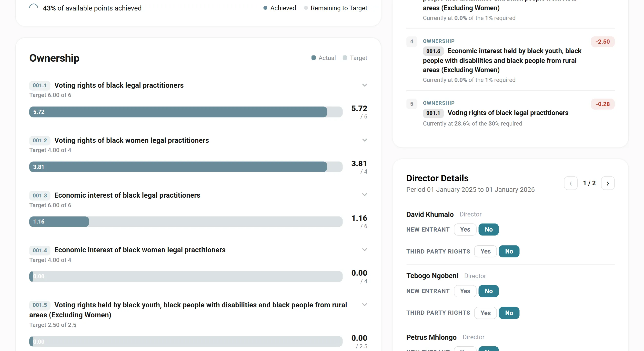Image resolution: width=644 pixels, height=351 pixels.
Task: Expand the 001.1 Voting rights row chevron
Action: [364, 85]
